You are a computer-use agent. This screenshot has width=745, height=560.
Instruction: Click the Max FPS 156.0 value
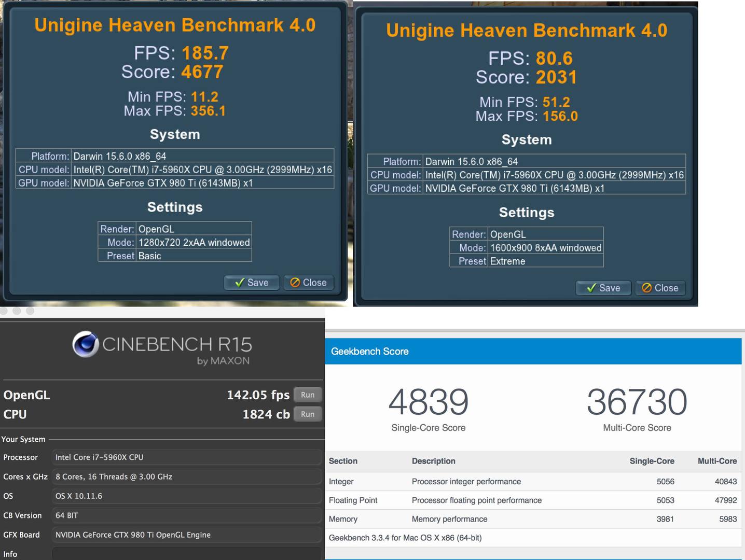coord(560,116)
